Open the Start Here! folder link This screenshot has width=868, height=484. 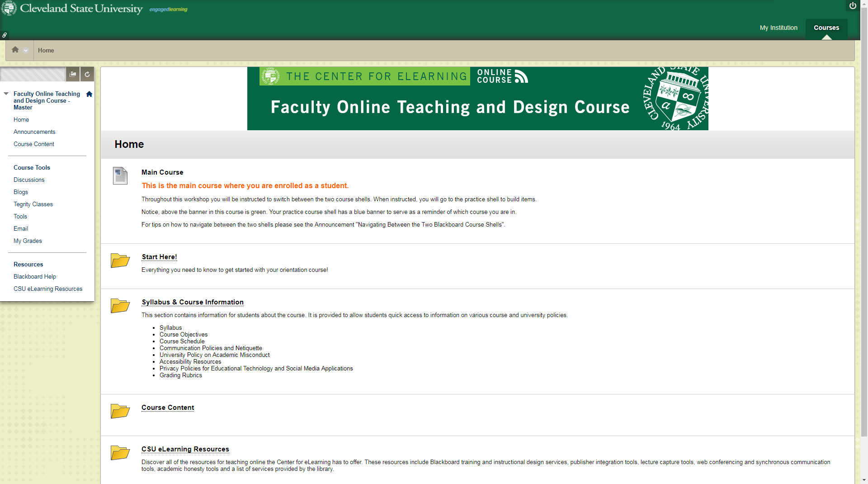[159, 257]
